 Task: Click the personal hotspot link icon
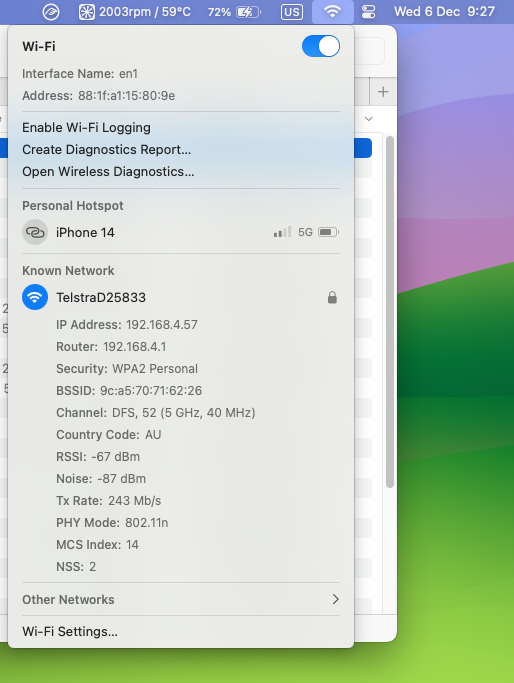[x=35, y=232]
